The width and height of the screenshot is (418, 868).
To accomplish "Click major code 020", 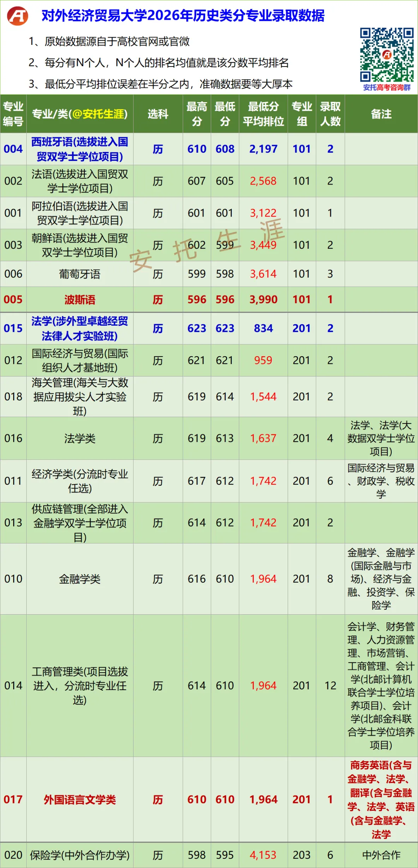I will click(x=13, y=855).
